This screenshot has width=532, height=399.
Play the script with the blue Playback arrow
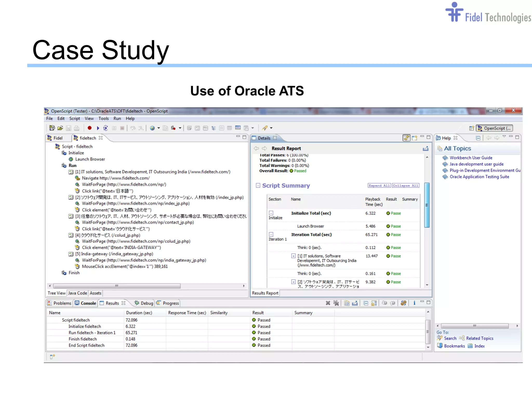pyautogui.click(x=98, y=128)
